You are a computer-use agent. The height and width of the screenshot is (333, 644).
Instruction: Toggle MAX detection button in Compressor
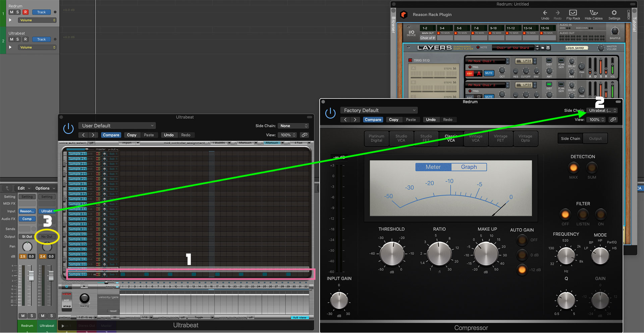click(x=574, y=168)
